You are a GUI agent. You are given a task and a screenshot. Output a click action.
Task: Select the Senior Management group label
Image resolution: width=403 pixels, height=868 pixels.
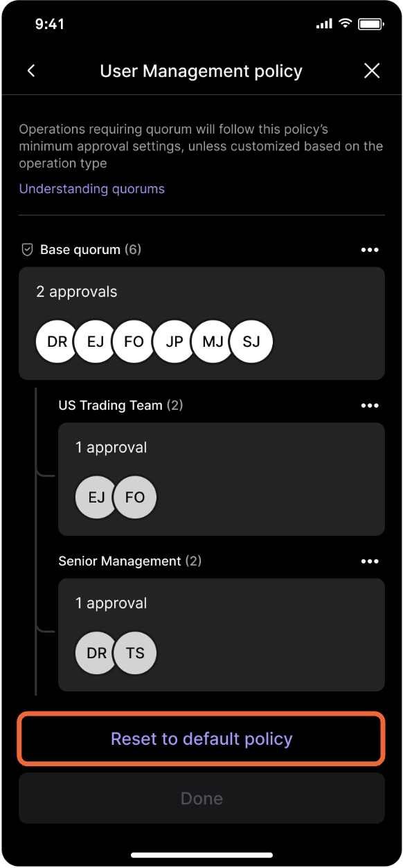[x=120, y=561]
